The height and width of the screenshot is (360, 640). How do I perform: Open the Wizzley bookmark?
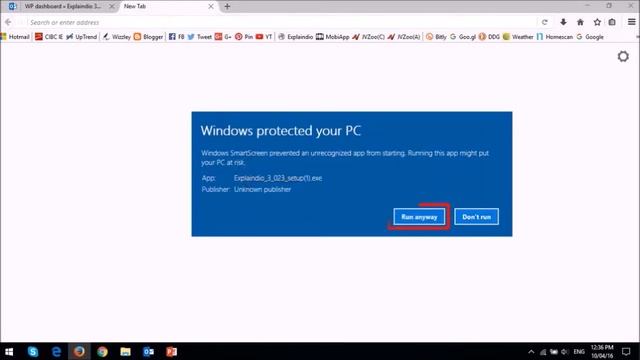(117, 37)
